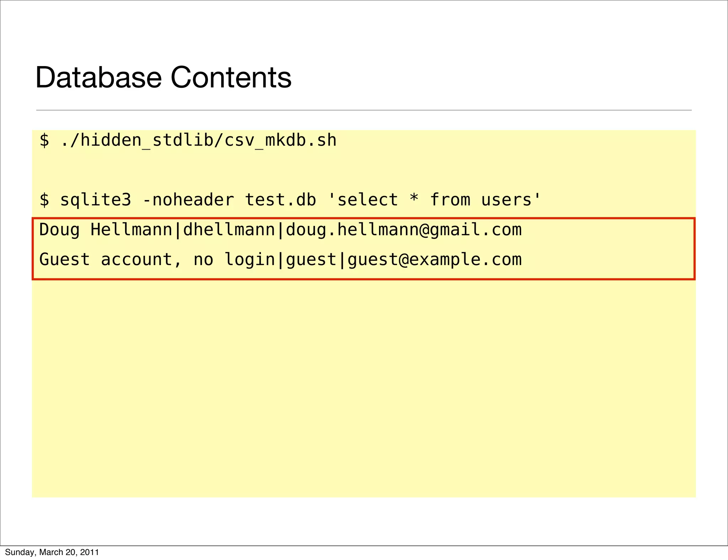Click the 'Guest account, no login' output row
This screenshot has width=728, height=560.
[x=280, y=260]
